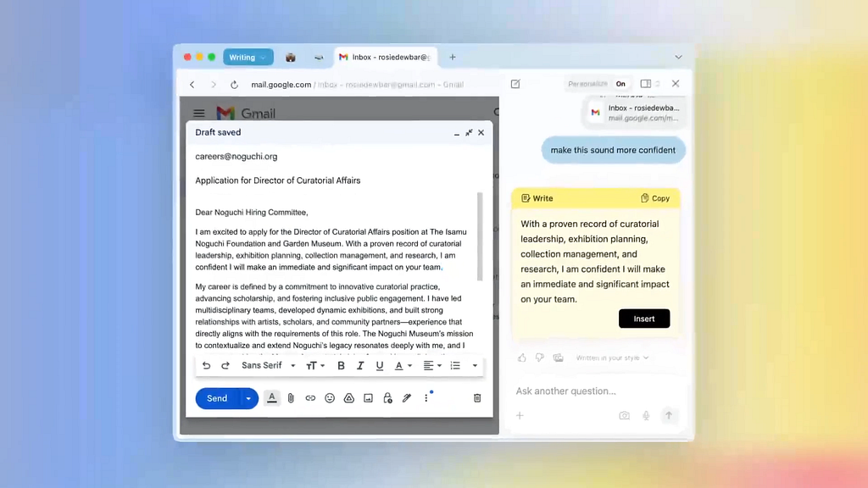Insert an emoji
The image size is (868, 488).
(x=330, y=398)
